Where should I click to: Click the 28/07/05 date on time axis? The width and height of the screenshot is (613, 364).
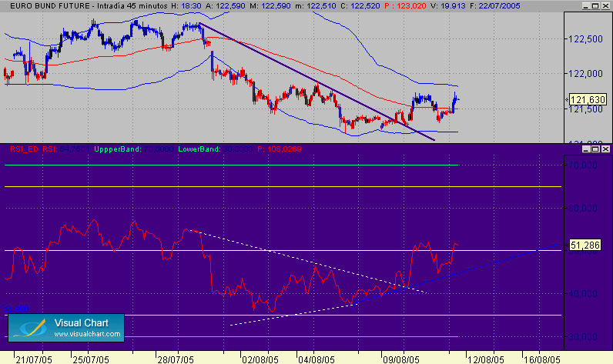(176, 359)
